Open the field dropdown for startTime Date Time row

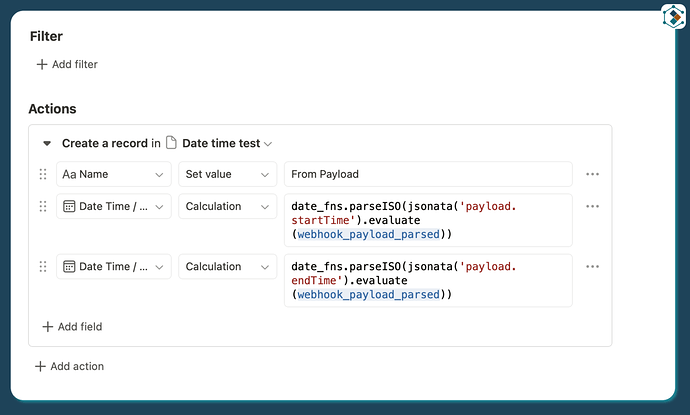click(114, 206)
